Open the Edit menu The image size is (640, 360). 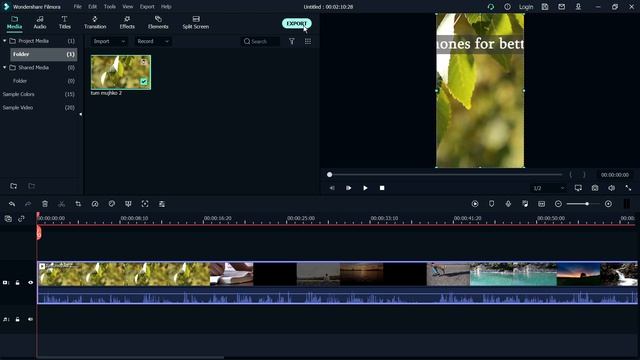[93, 7]
